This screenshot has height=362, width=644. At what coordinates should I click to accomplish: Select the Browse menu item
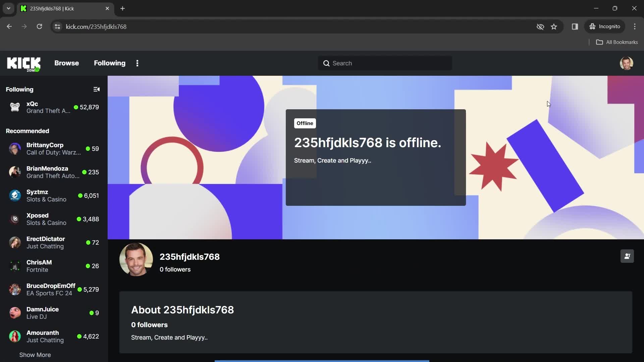point(67,63)
